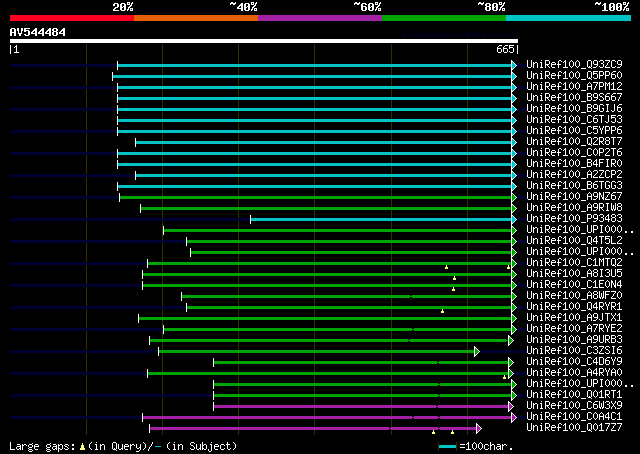Select the UniRef100_Q4T5L2 label

574,241
